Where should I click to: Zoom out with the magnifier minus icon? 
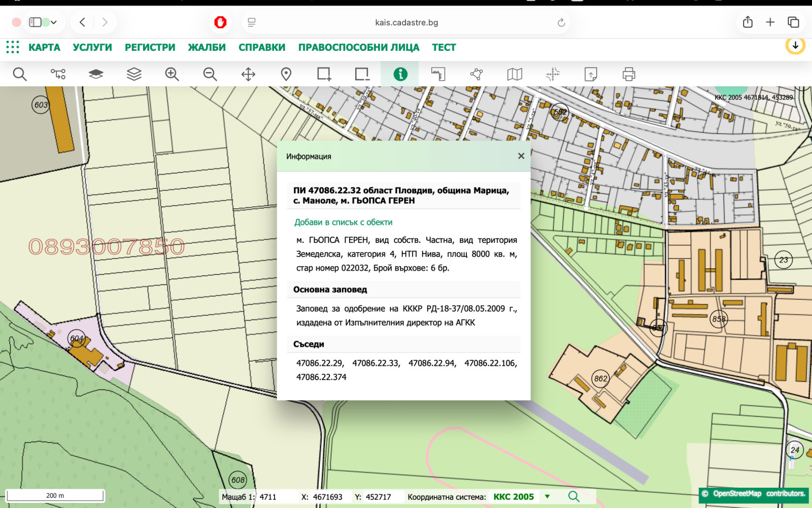pyautogui.click(x=210, y=74)
